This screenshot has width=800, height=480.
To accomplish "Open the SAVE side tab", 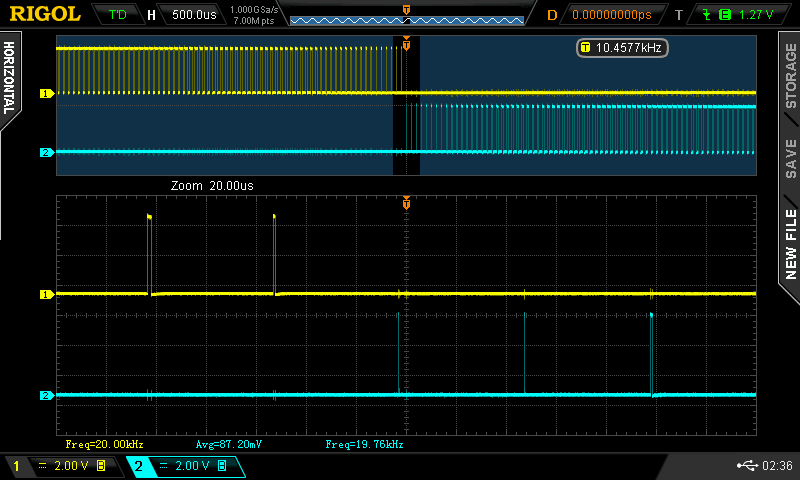I will pyautogui.click(x=790, y=157).
